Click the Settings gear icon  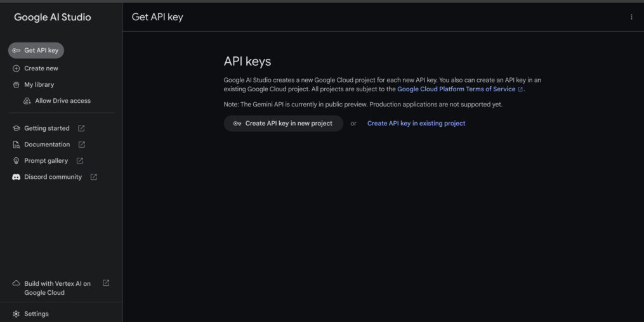click(x=16, y=314)
